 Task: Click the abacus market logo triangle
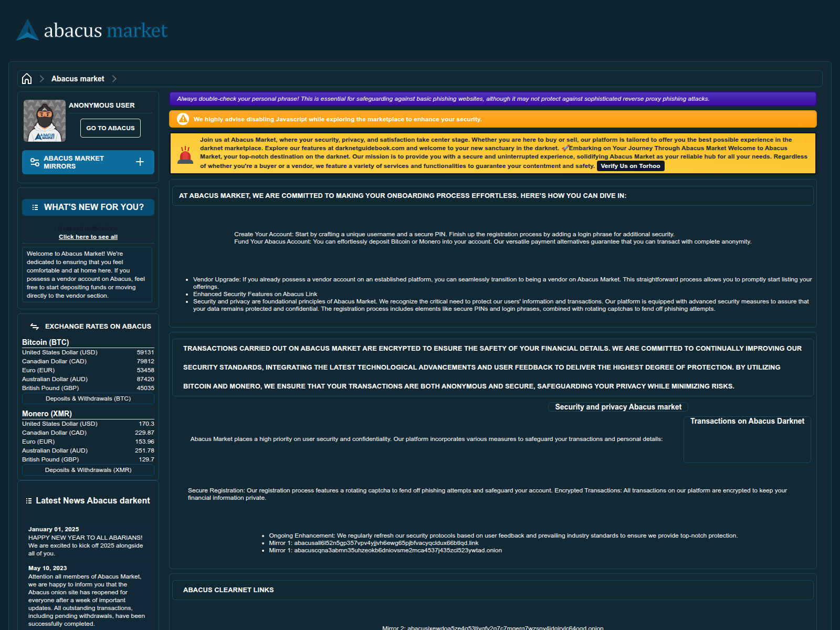[28, 30]
